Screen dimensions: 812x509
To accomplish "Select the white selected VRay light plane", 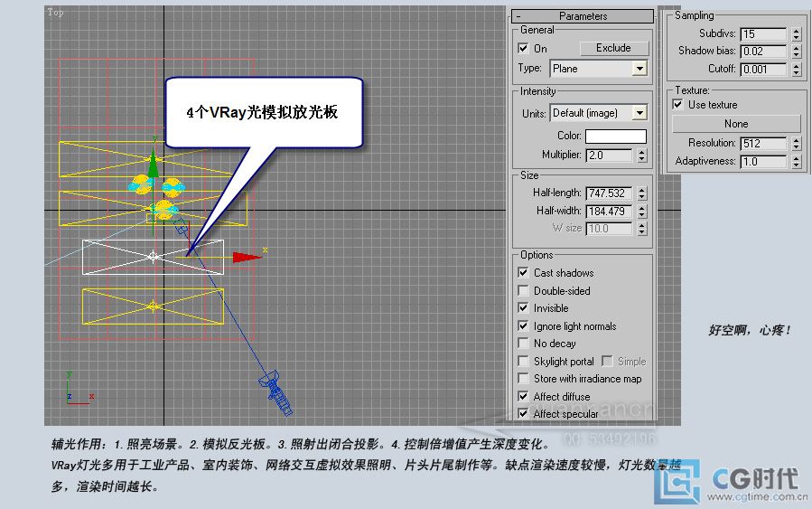I will (x=153, y=257).
